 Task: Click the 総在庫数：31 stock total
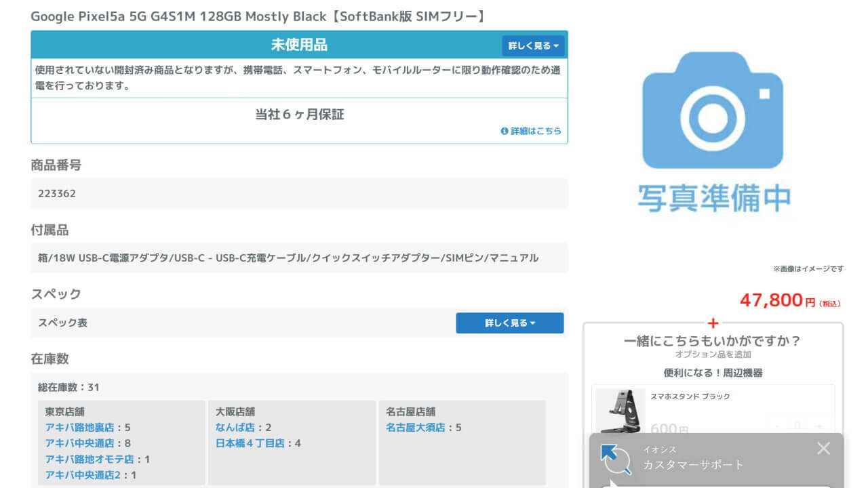point(68,388)
